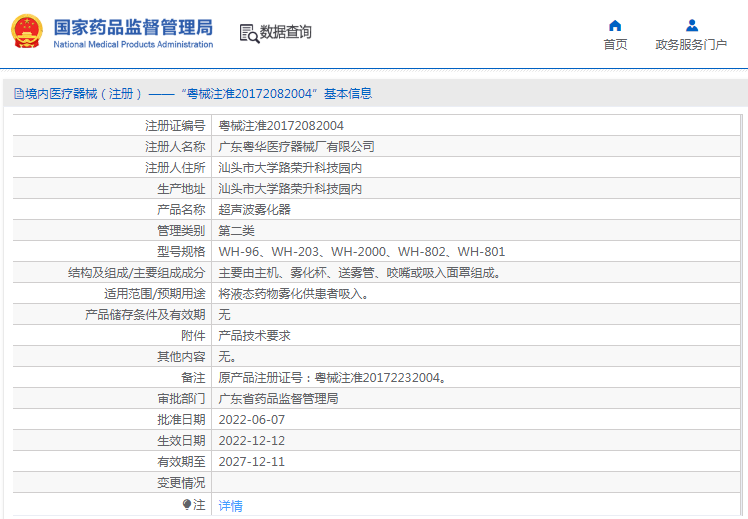Select 产品技术要求 attachment value

[x=255, y=335]
